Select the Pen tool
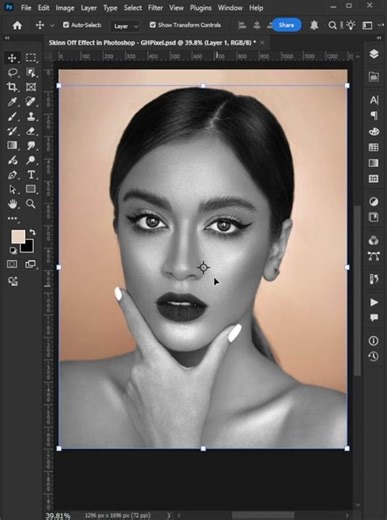The height and width of the screenshot is (520, 387). pos(12,175)
